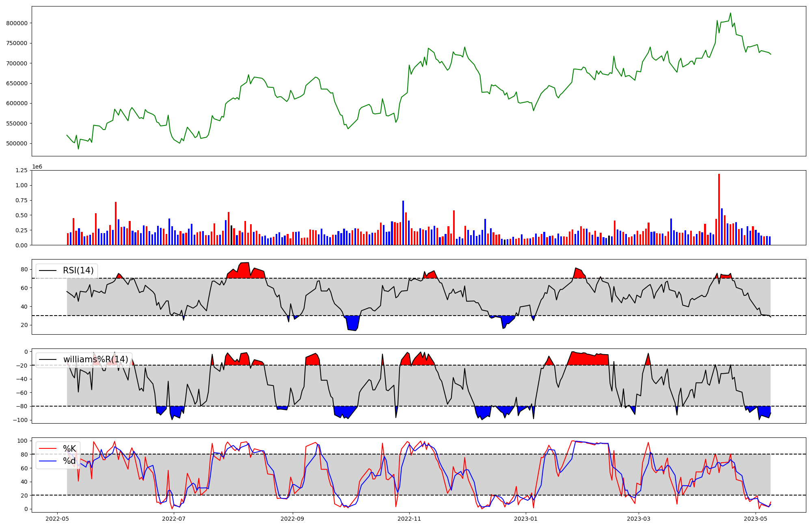Click the 500000 price axis tick label
The image size is (812, 528).
(17, 143)
